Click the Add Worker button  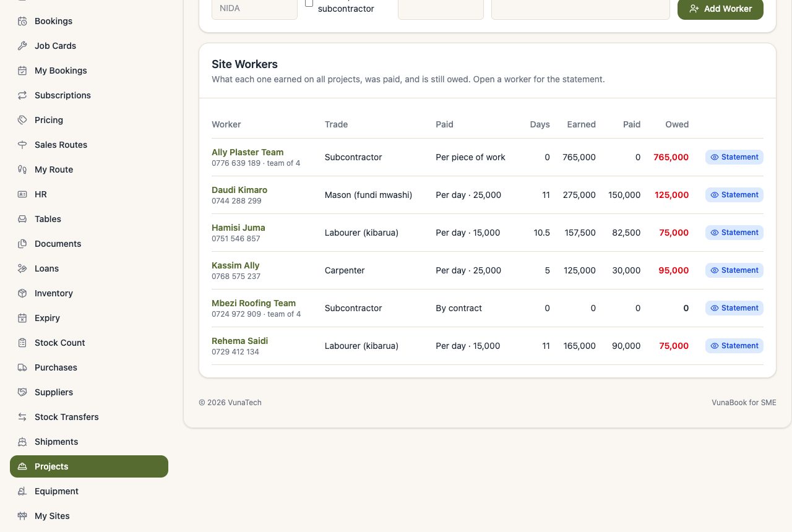click(720, 9)
